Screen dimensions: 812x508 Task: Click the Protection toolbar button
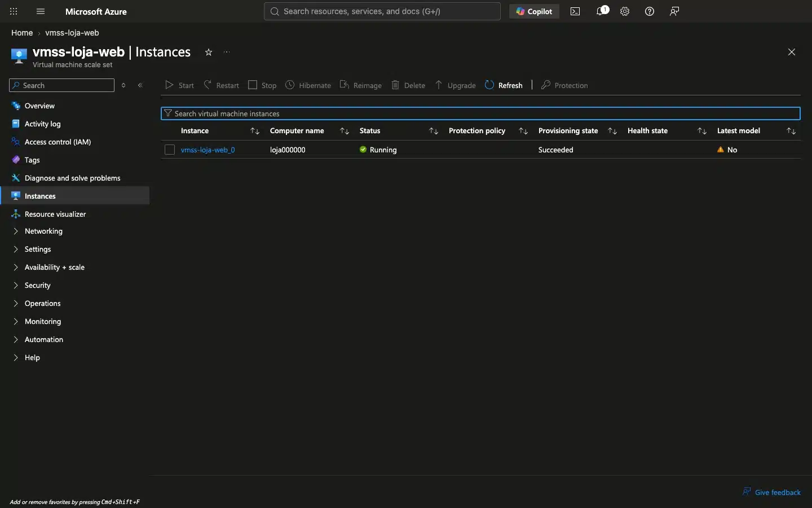[564, 85]
